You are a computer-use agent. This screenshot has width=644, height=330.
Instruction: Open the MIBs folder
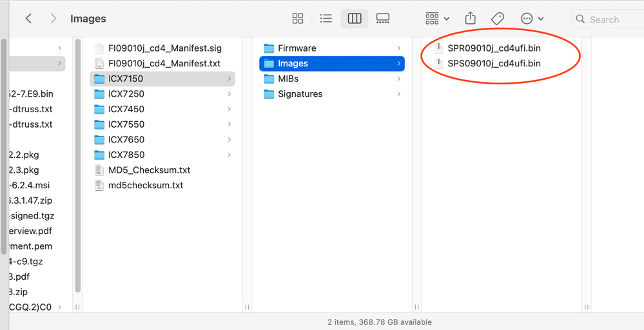288,79
